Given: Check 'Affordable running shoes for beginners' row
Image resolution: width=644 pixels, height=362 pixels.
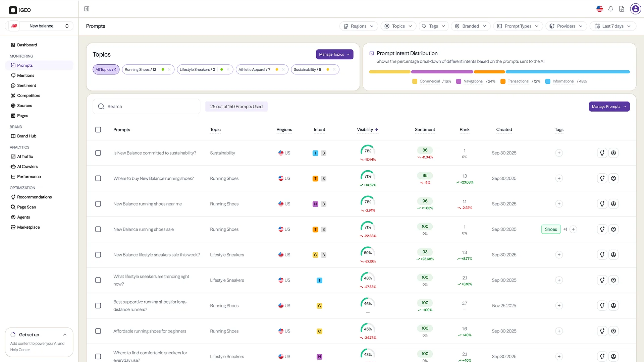Looking at the screenshot, I should [98, 331].
